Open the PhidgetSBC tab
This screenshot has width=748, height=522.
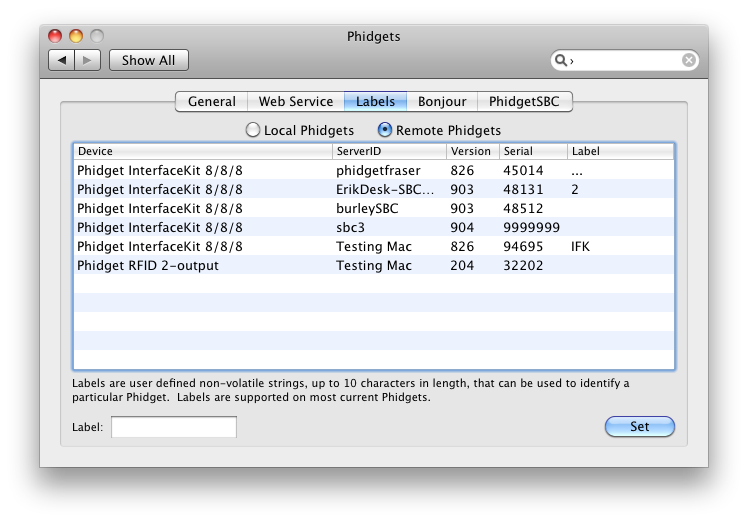click(x=524, y=101)
